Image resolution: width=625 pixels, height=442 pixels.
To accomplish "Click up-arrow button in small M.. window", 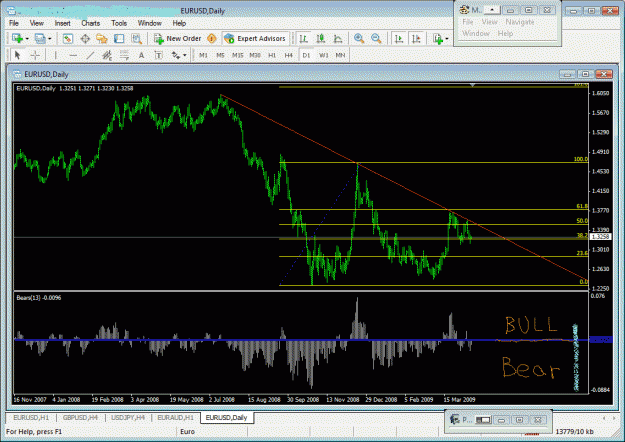I will click(492, 10).
